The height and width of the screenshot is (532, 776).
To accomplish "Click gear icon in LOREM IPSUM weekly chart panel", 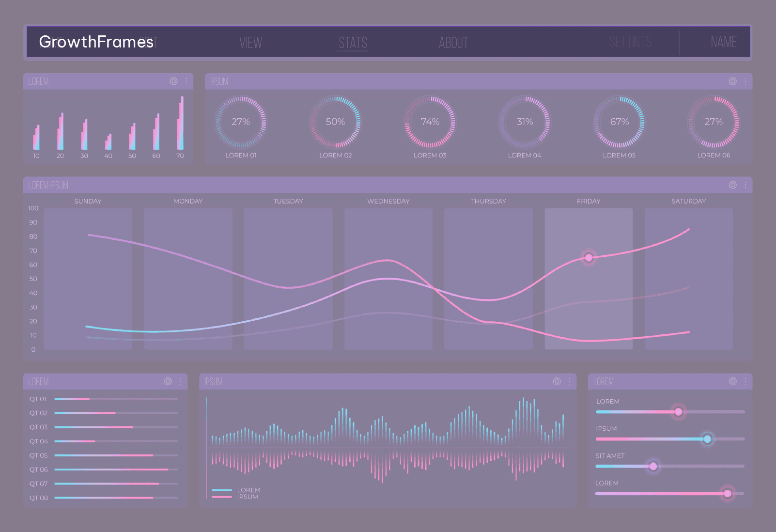I will point(733,185).
